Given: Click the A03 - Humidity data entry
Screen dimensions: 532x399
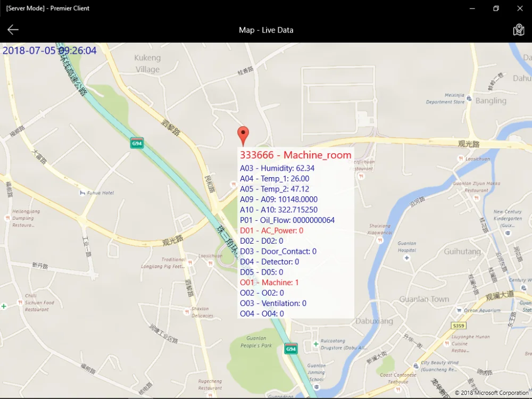Looking at the screenshot, I should pos(277,168).
